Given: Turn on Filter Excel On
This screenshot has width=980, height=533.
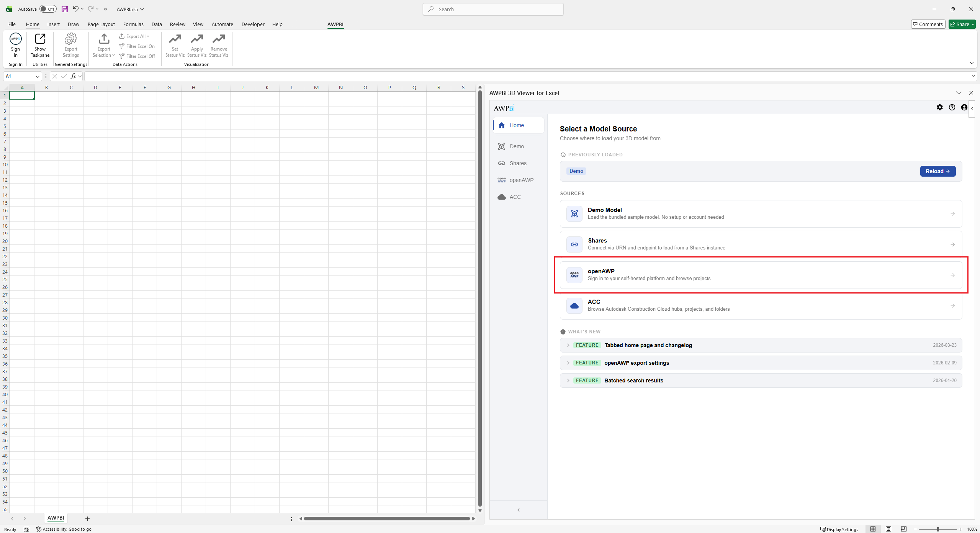Looking at the screenshot, I should [137, 46].
